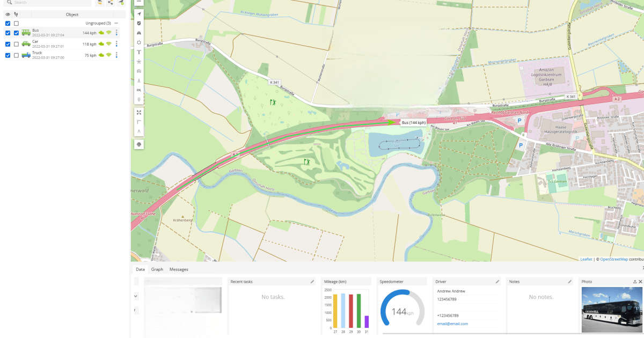Click the zoom out minus button on map
The image size is (644, 338).
(x=139, y=2)
